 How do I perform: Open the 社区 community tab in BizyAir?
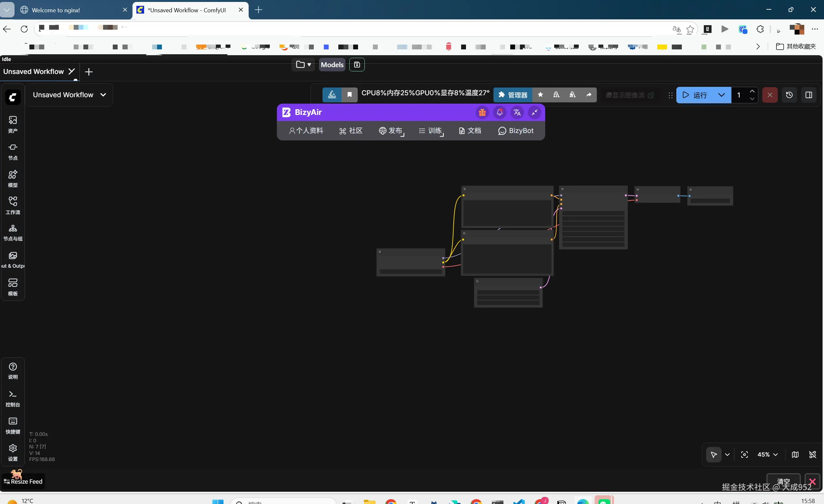point(351,131)
